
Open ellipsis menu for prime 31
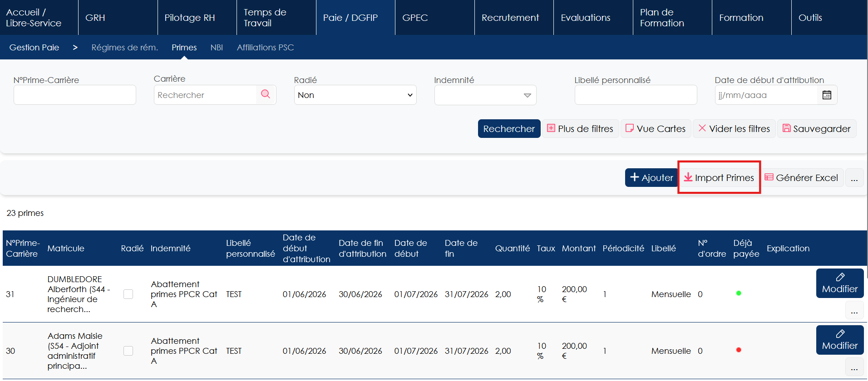pyautogui.click(x=854, y=311)
